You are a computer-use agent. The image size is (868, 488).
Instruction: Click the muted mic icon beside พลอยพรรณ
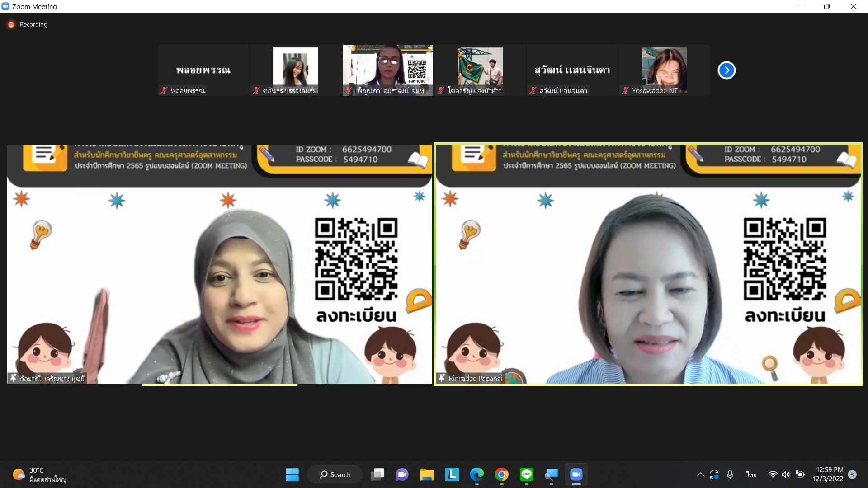click(164, 91)
